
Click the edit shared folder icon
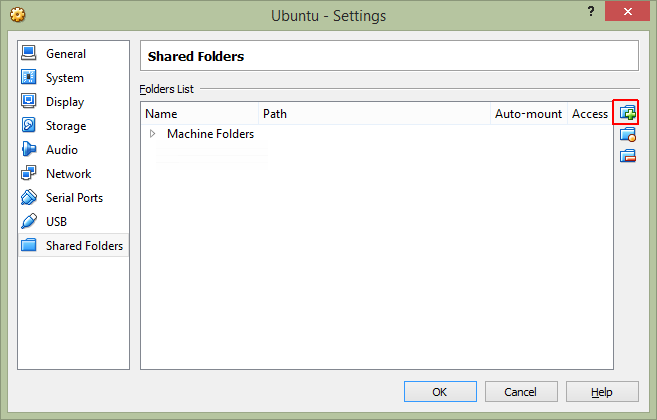pos(627,134)
